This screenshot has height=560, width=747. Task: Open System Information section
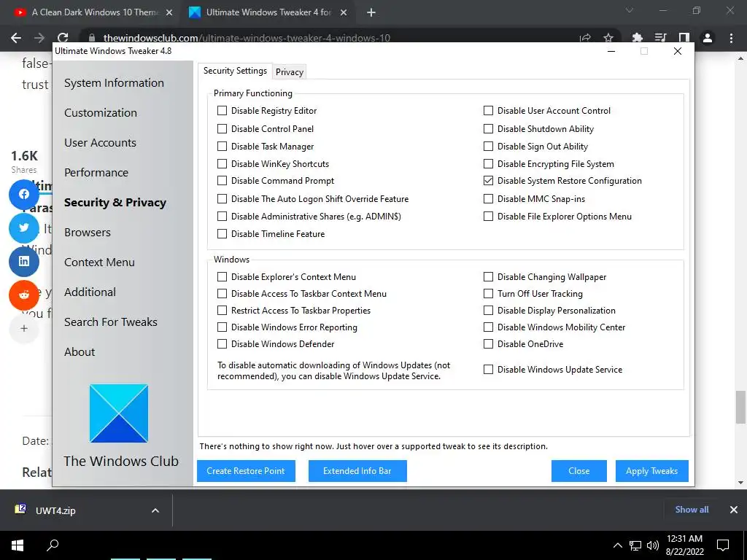click(114, 83)
